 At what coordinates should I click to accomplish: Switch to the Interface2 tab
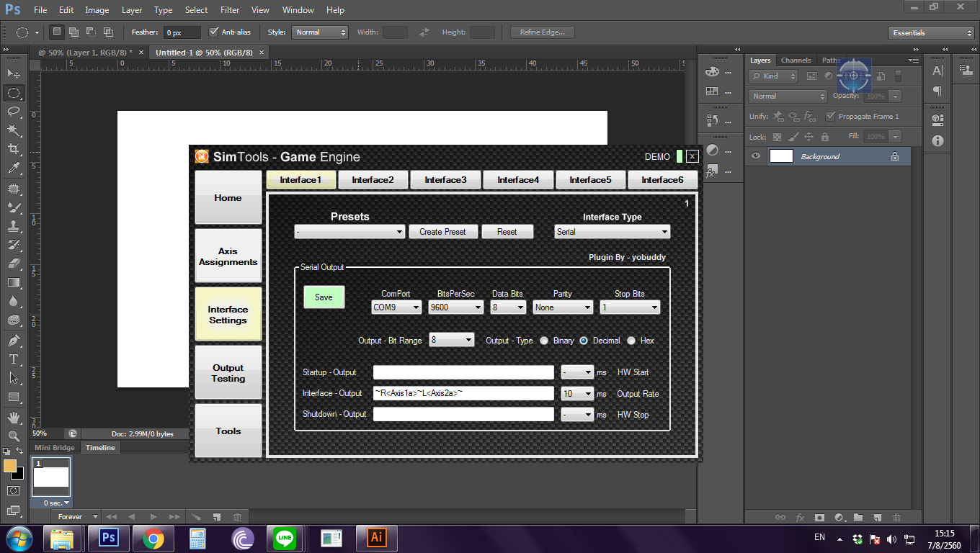pyautogui.click(x=373, y=180)
